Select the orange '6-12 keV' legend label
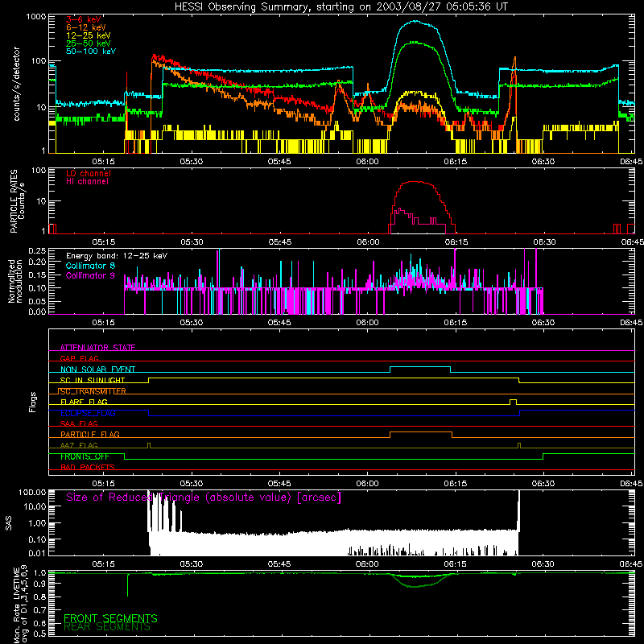 click(x=86, y=27)
